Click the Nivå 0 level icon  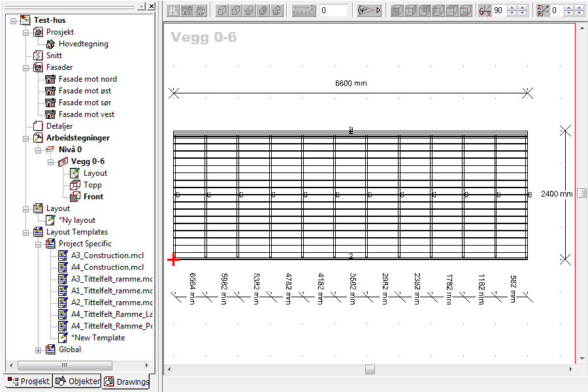tap(50, 150)
